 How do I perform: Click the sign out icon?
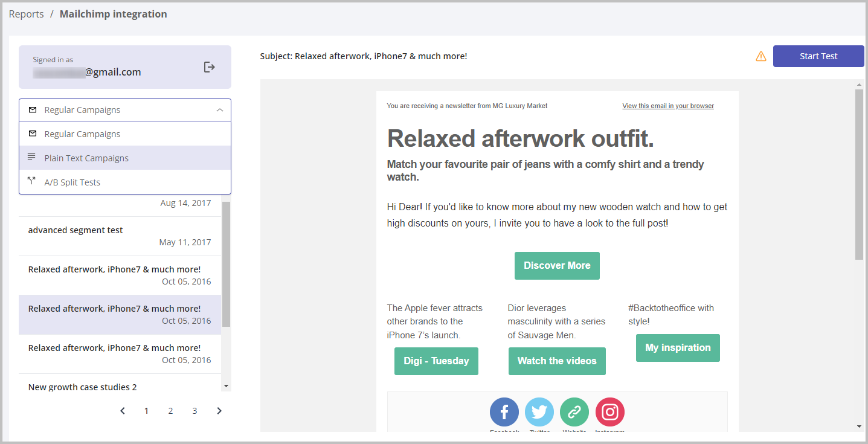(x=209, y=67)
